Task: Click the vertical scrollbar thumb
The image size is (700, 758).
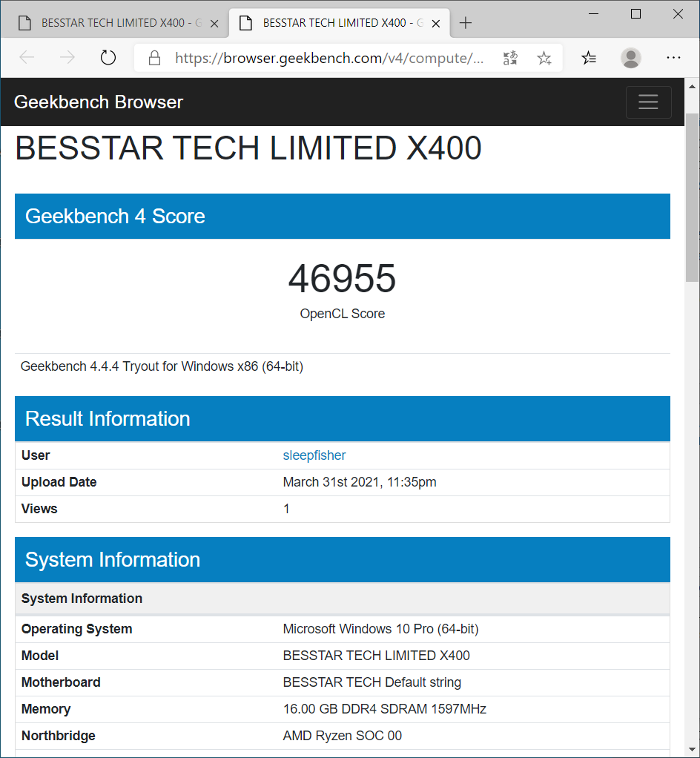Action: 692,197
